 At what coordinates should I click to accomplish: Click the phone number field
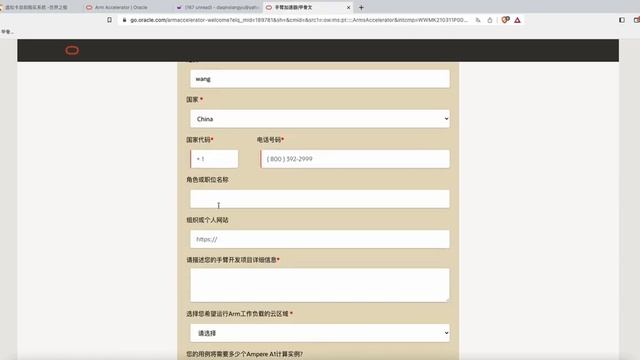pyautogui.click(x=355, y=159)
